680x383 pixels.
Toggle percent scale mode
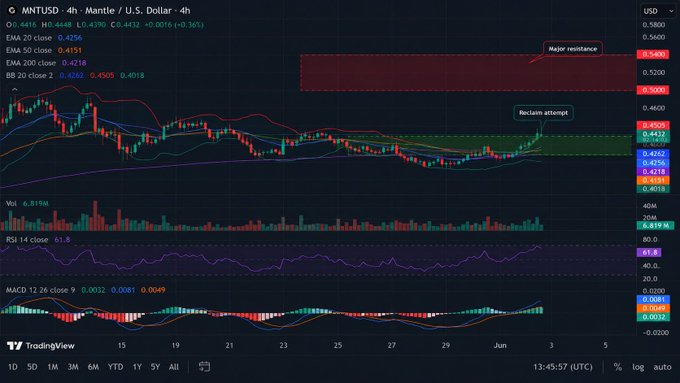[x=618, y=367]
